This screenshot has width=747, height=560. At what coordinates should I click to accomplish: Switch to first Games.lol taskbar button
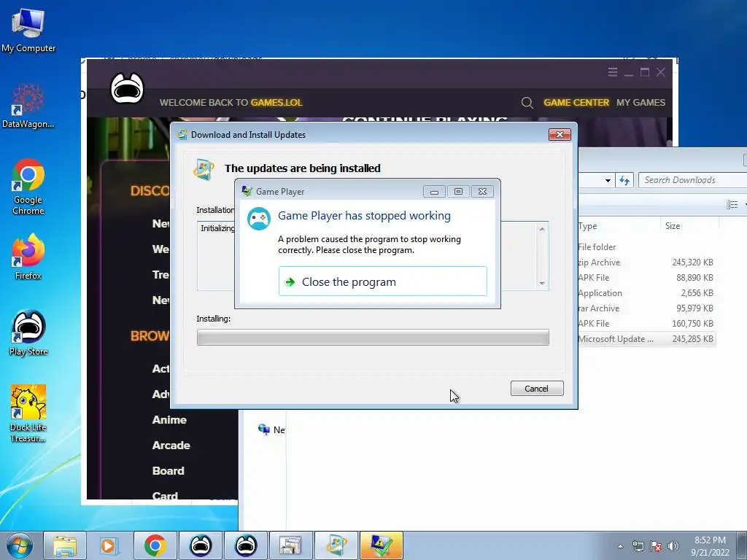coord(201,545)
